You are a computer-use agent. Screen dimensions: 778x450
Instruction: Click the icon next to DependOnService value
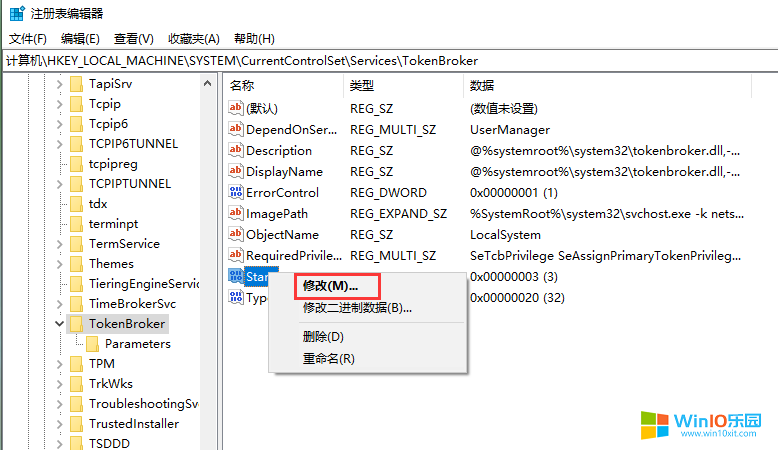[x=236, y=129]
